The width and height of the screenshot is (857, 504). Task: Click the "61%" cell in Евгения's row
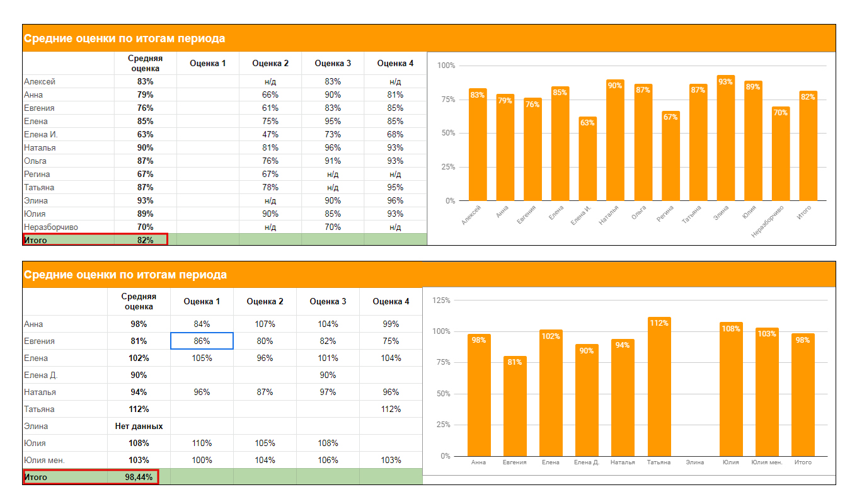pos(270,108)
